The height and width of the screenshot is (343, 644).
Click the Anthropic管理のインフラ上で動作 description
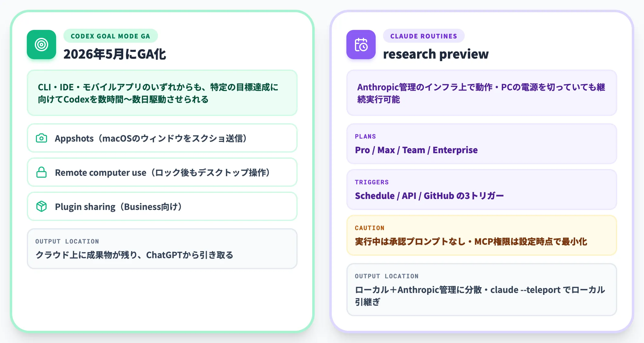click(x=481, y=93)
